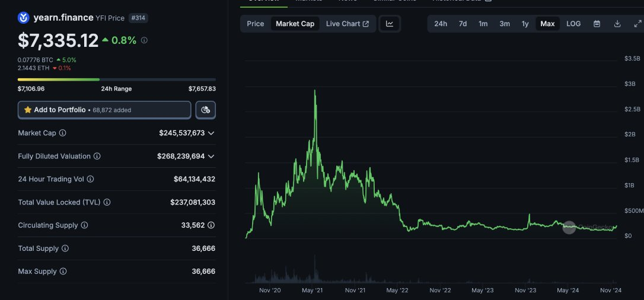The height and width of the screenshot is (300, 644).
Task: Switch to the line chart type icon
Action: click(x=390, y=24)
